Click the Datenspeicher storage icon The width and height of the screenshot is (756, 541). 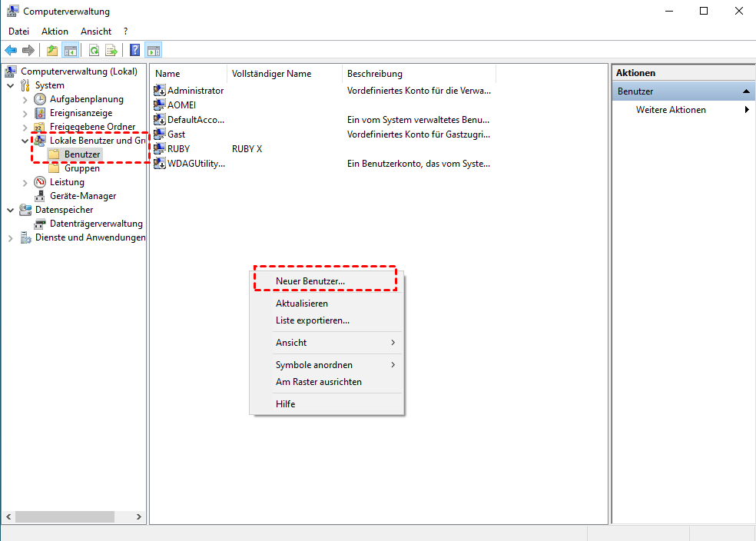click(25, 210)
